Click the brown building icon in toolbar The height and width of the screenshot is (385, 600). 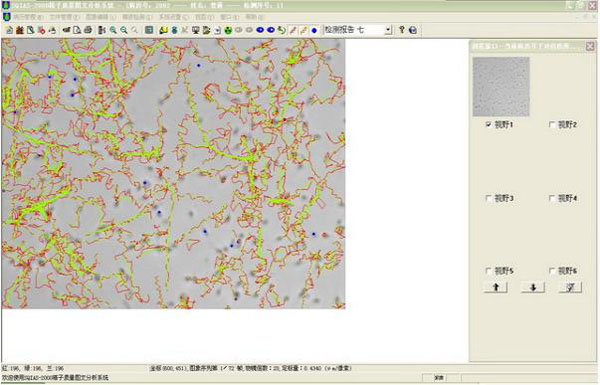(x=20, y=30)
